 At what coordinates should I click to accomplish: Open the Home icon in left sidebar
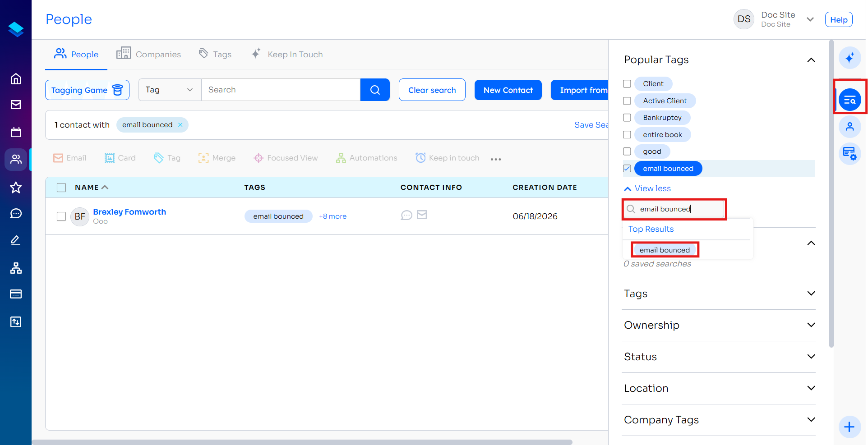(x=16, y=79)
